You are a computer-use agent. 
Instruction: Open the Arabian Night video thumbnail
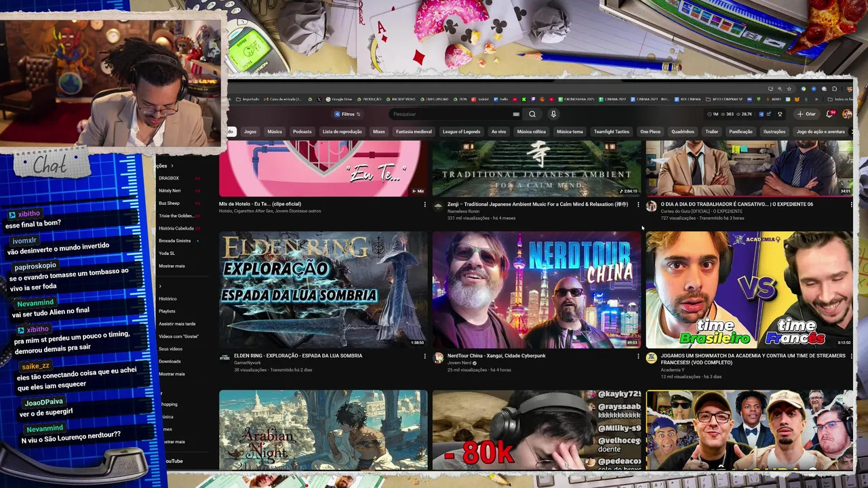point(323,430)
